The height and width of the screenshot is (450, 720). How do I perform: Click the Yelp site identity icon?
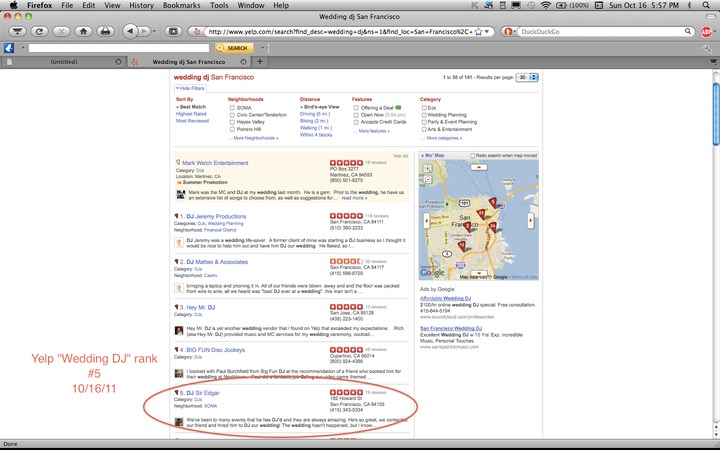197,32
